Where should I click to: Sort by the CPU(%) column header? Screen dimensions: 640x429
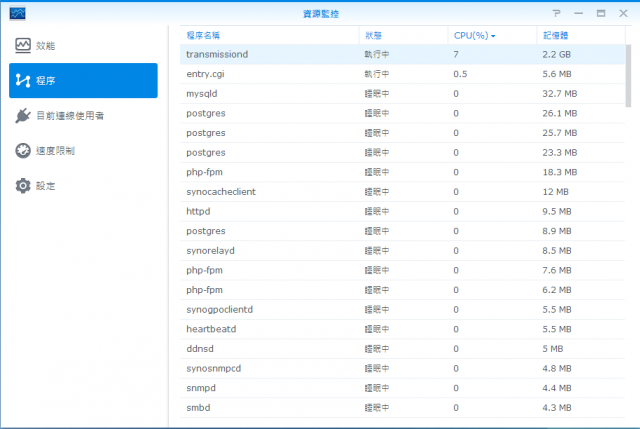point(492,36)
